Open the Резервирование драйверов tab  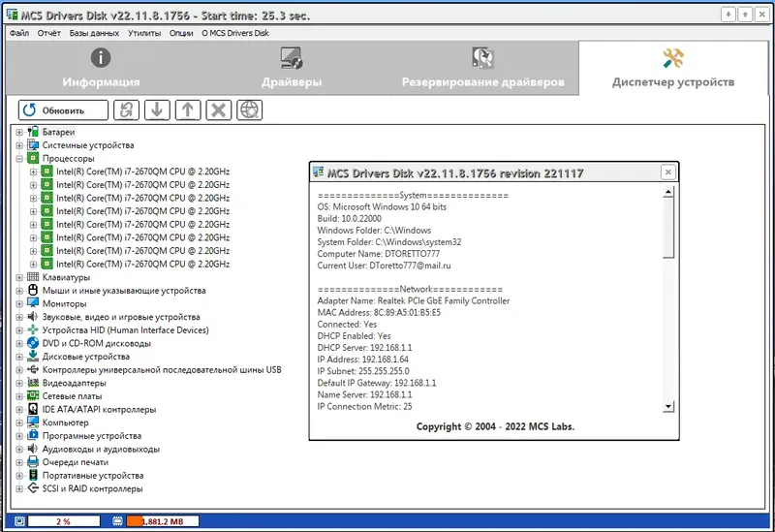[x=482, y=68]
